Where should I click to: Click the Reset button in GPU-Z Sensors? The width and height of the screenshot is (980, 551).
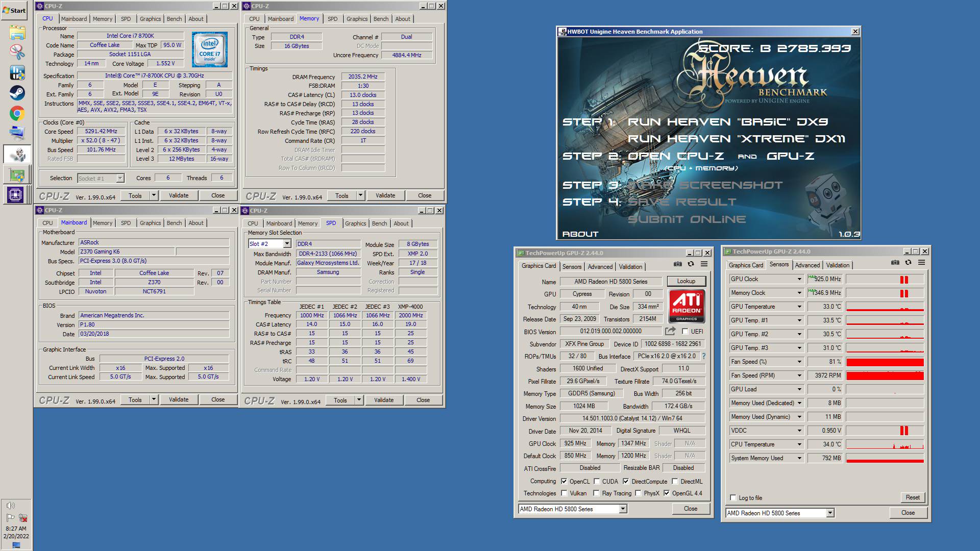[913, 497]
